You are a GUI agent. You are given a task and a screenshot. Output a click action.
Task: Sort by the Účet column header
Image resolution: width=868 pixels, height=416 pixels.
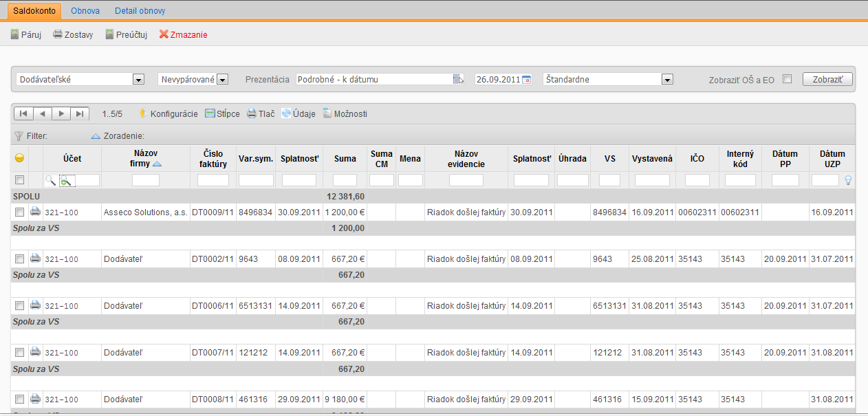pyautogui.click(x=72, y=158)
